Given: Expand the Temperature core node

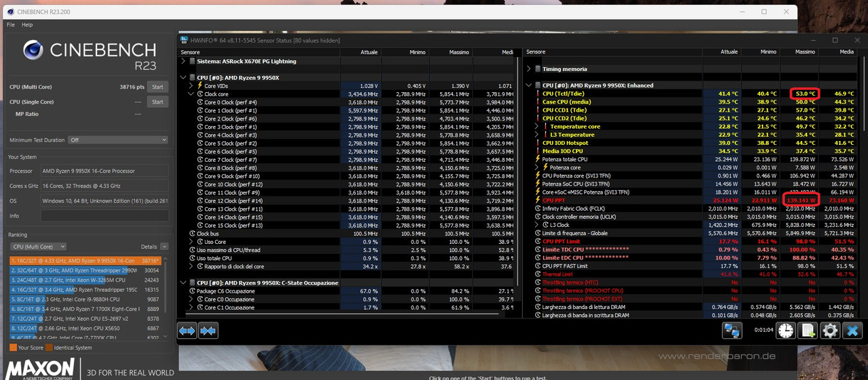Looking at the screenshot, I should tap(536, 127).
